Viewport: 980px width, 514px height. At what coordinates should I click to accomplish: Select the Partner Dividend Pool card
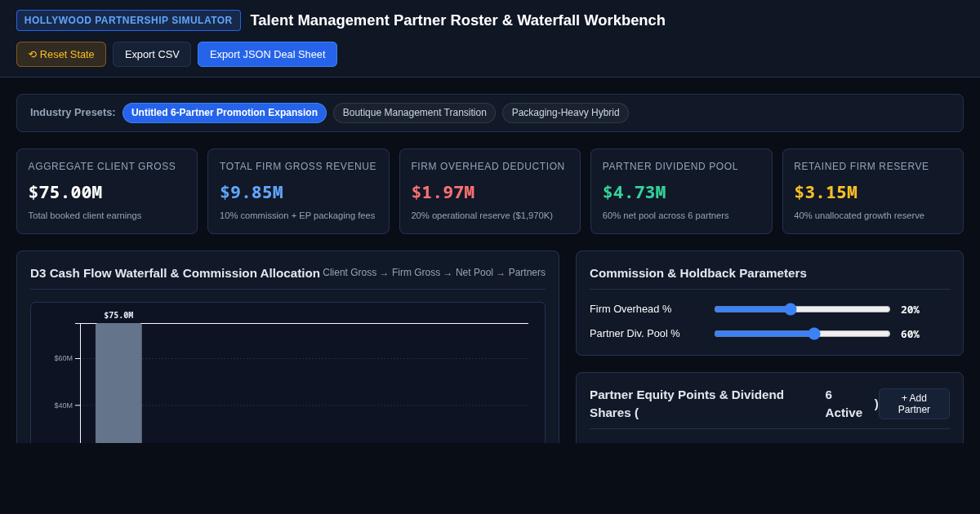coord(681,192)
